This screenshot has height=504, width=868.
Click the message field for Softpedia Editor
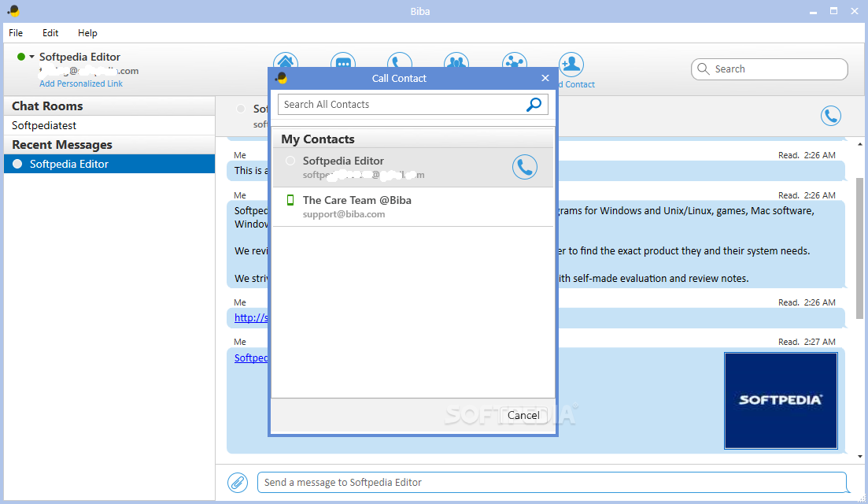552,483
